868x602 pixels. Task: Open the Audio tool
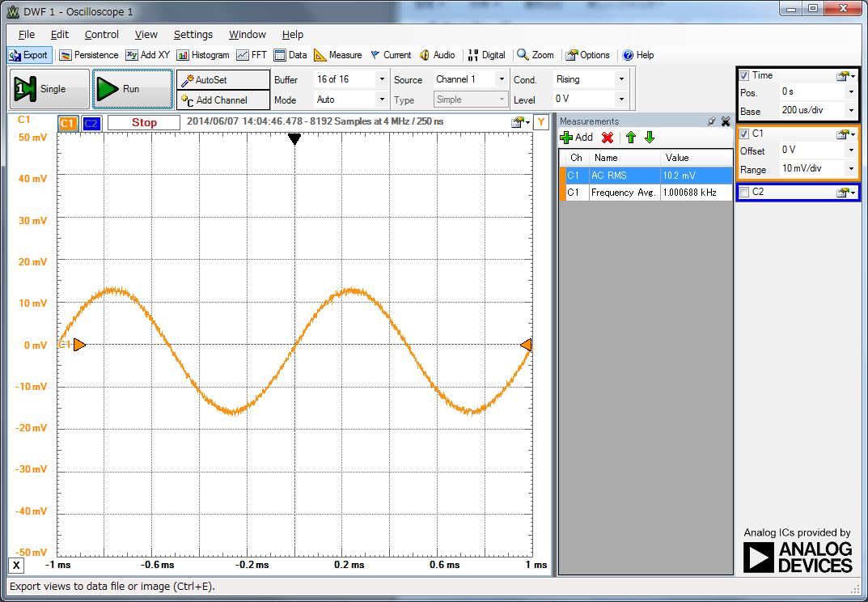coord(437,55)
